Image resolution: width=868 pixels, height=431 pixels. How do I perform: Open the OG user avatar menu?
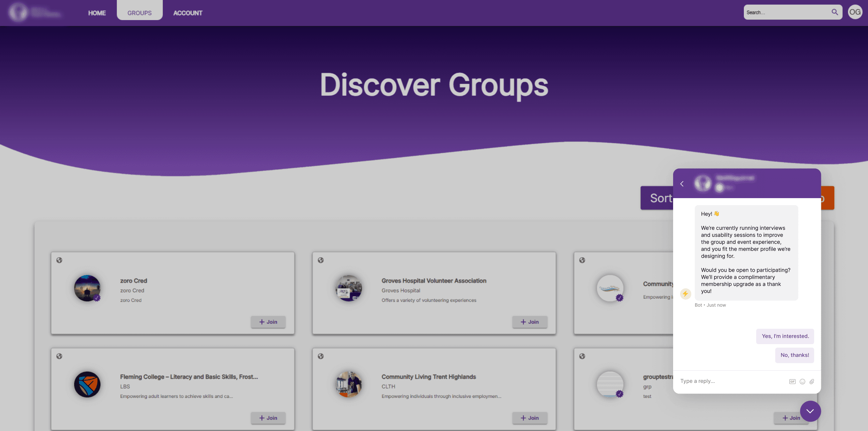click(855, 12)
